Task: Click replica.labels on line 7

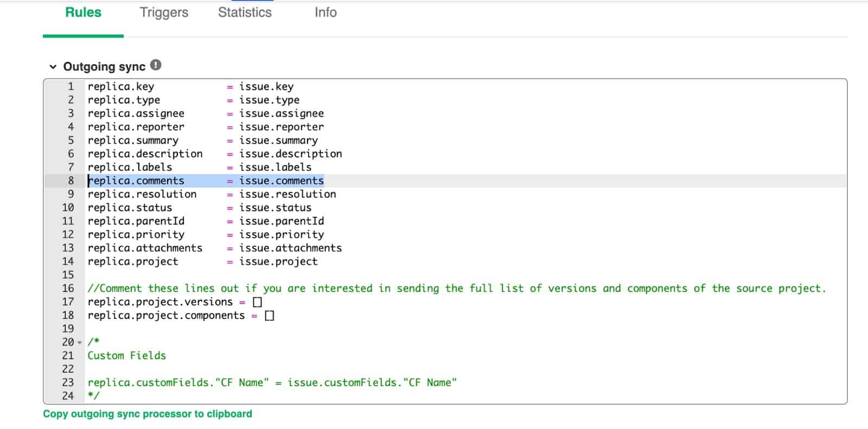Action: pos(130,168)
